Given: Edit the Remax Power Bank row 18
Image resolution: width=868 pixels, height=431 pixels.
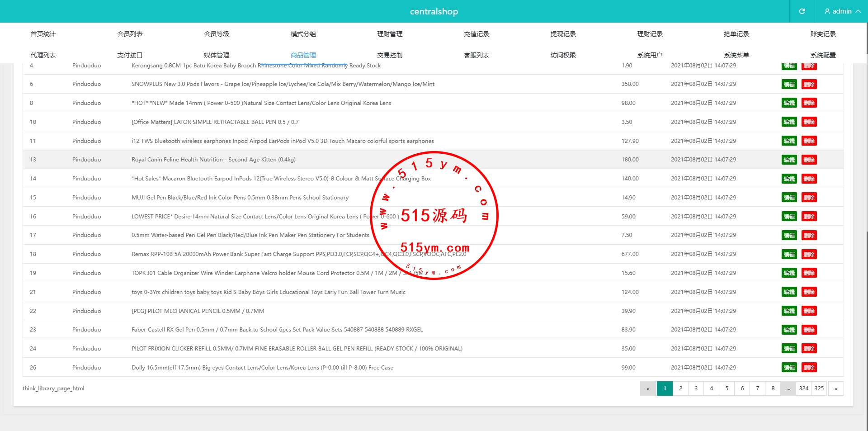Looking at the screenshot, I should (789, 254).
